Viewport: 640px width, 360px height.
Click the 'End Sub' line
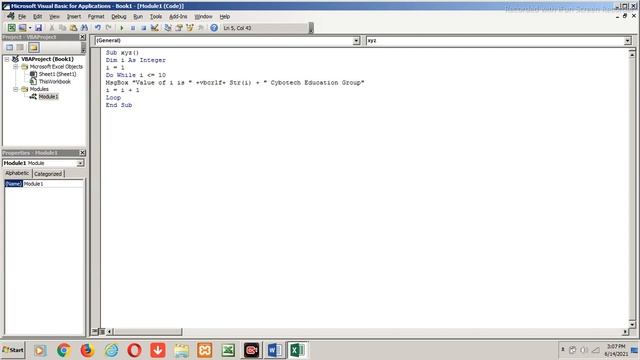pos(119,105)
